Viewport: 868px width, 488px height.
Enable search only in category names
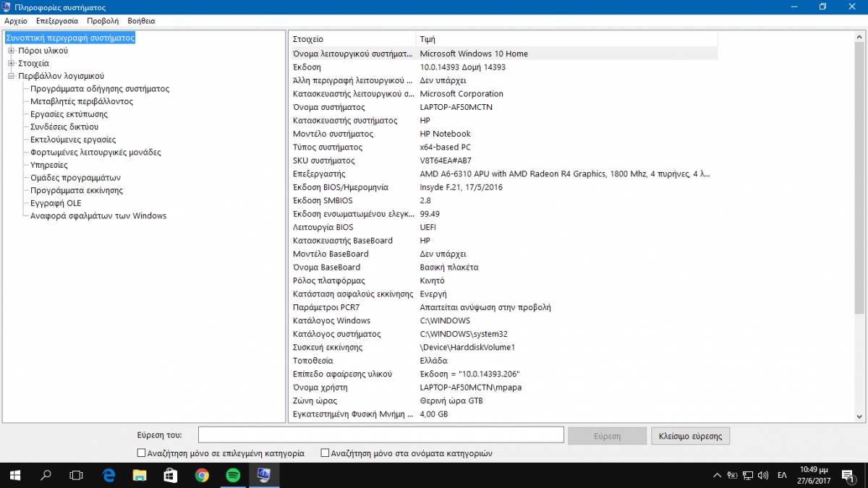(x=325, y=453)
